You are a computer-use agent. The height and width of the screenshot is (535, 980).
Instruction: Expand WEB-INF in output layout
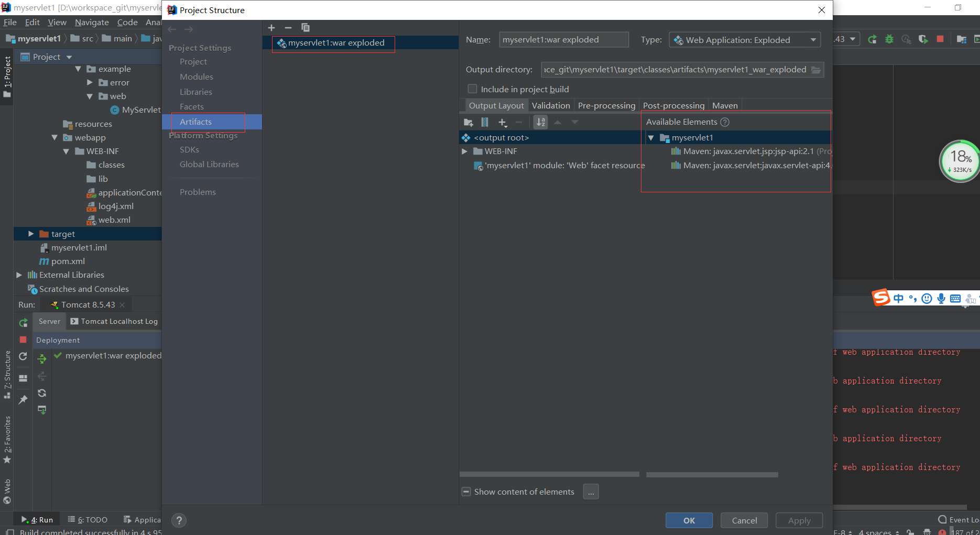pyautogui.click(x=464, y=151)
